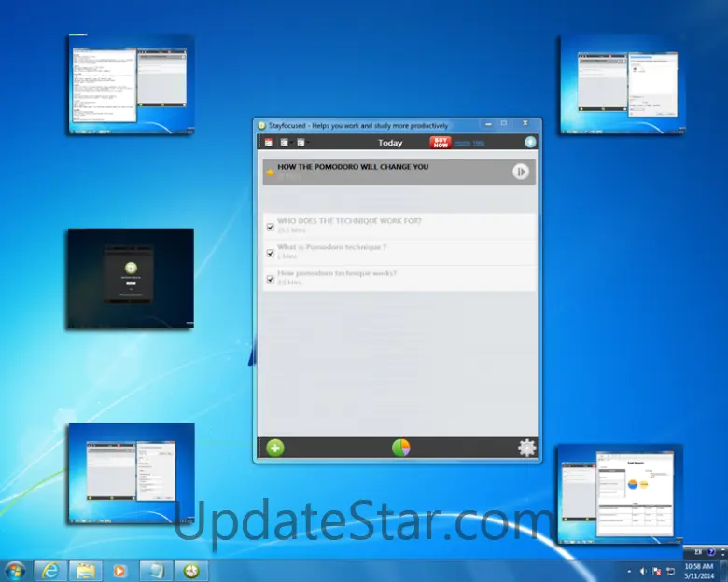Select How pomodoro technique works? task text
Viewport: 728px width, 582px height.
click(337, 273)
